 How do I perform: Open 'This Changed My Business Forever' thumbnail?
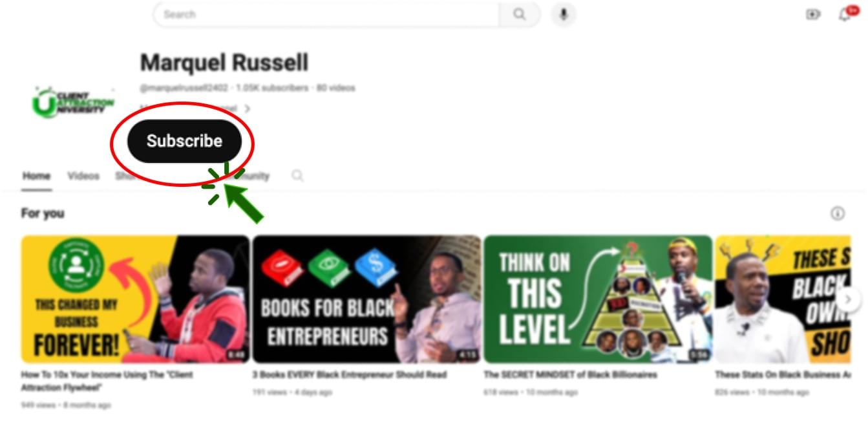(x=135, y=299)
